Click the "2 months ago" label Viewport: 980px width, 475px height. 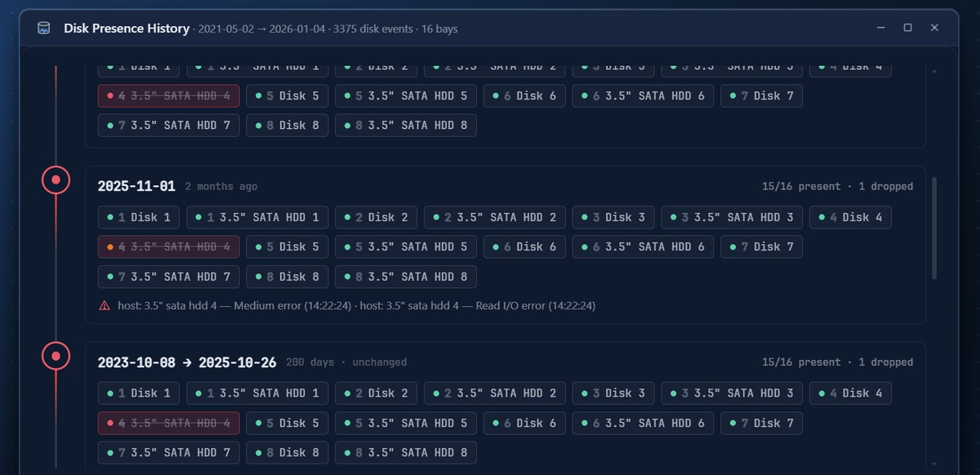coord(220,187)
